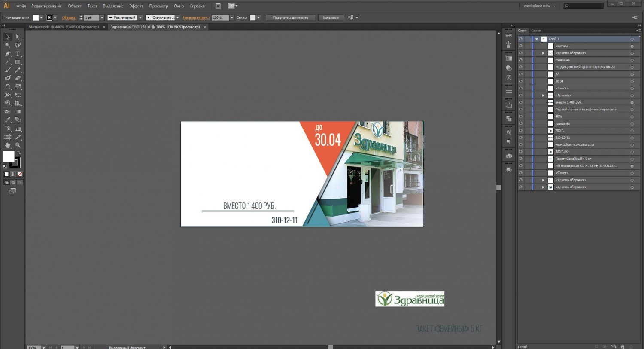This screenshot has height=349, width=644.
Task: Click the Параметры документа button
Action: (291, 18)
